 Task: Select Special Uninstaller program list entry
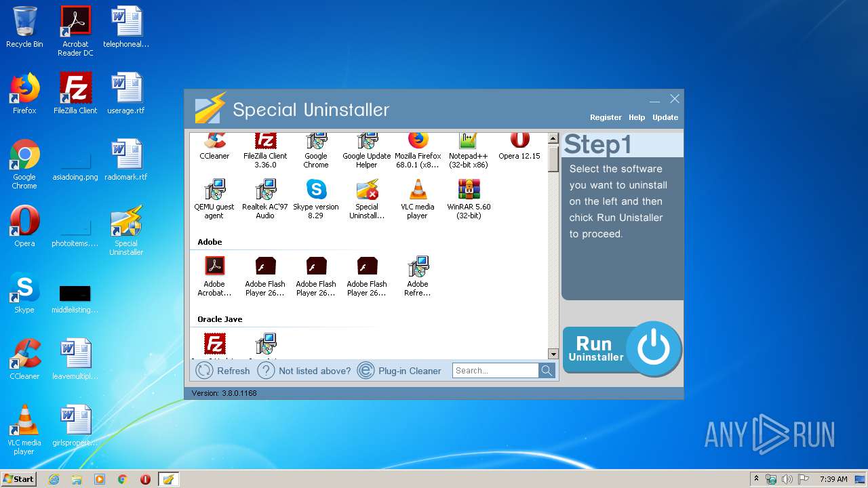point(367,199)
